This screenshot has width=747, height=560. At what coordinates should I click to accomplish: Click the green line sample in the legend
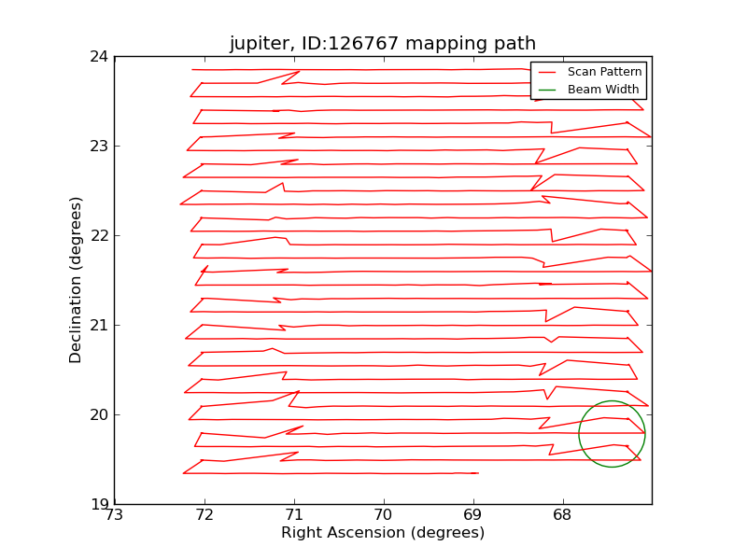(547, 90)
